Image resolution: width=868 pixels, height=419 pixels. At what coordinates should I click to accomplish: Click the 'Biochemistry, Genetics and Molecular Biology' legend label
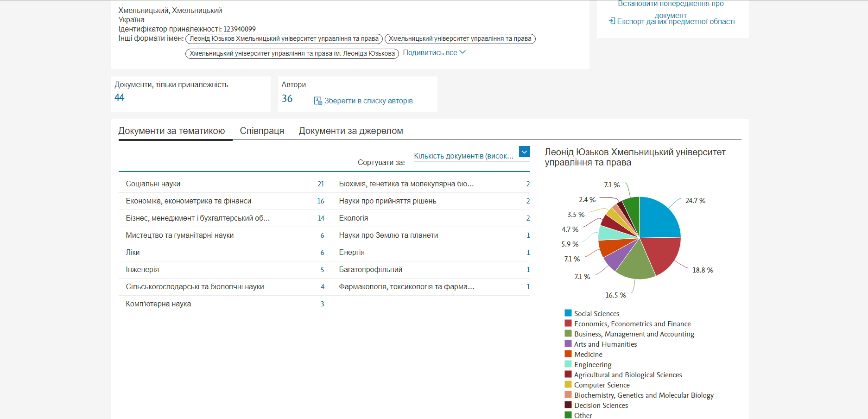click(x=644, y=395)
